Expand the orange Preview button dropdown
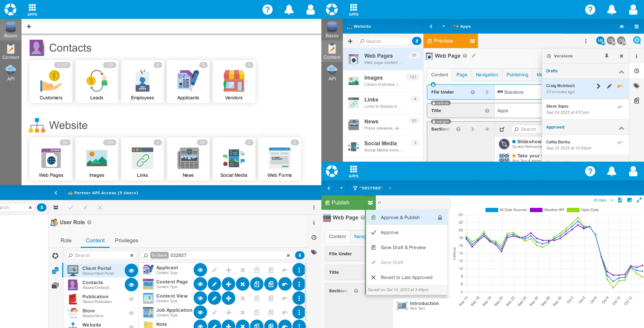The width and height of the screenshot is (644, 328). click(472, 41)
